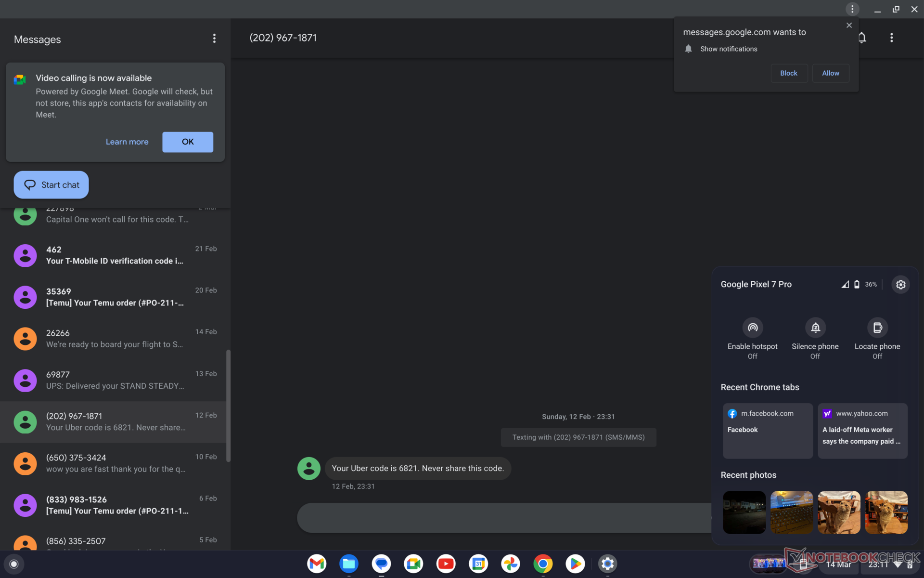Toggle Enable hotspot on
The width and height of the screenshot is (924, 578).
(752, 328)
